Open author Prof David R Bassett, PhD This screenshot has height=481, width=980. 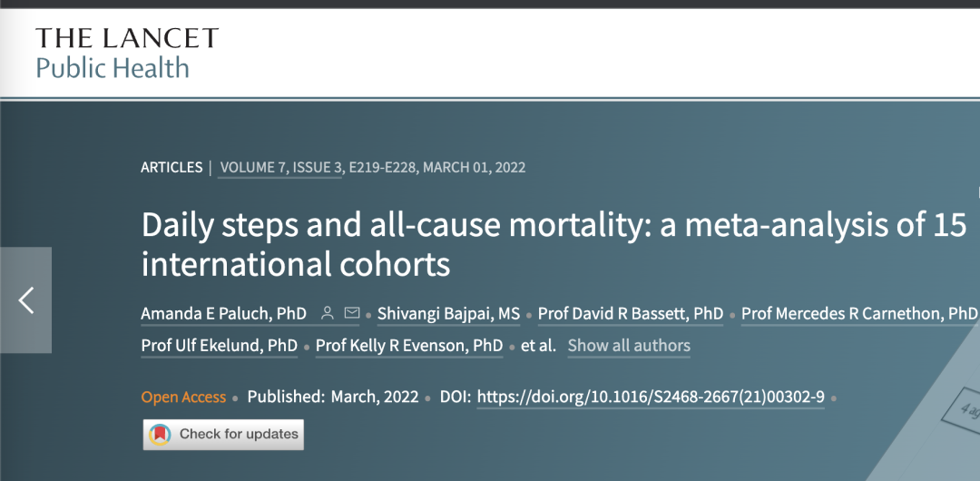point(631,314)
